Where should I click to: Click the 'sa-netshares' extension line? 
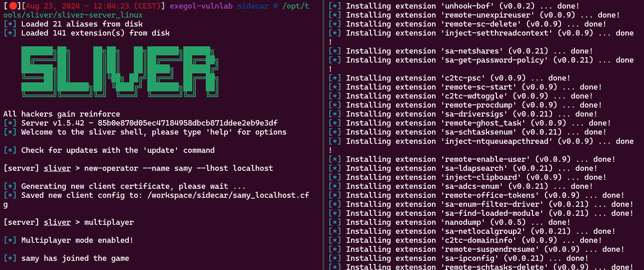click(461, 51)
